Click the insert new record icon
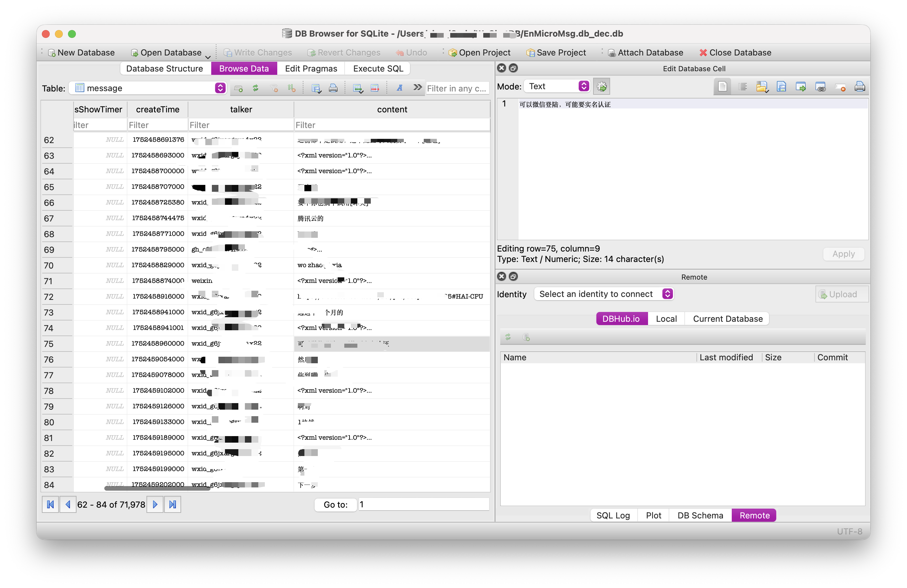Viewport: 907px width, 588px height. point(357,88)
